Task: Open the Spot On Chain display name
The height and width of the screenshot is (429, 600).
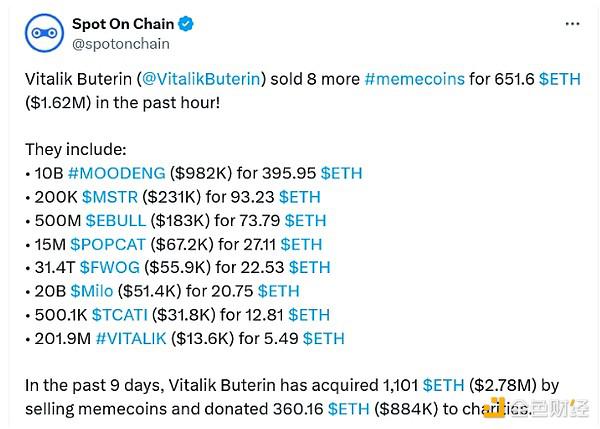Action: [x=123, y=24]
